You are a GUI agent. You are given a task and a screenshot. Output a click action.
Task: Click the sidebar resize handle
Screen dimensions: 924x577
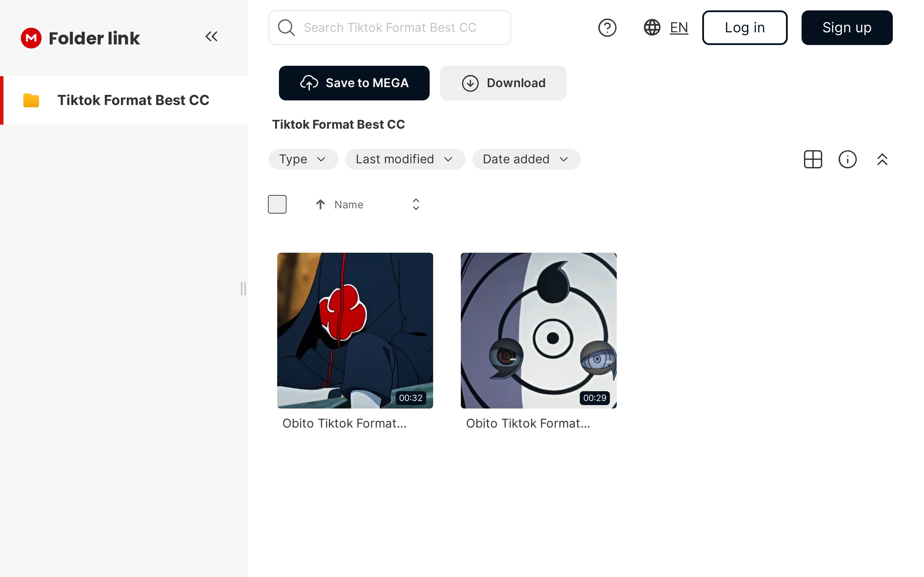pyautogui.click(x=243, y=288)
